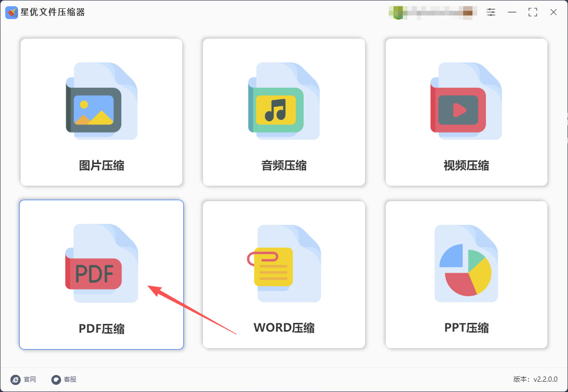Choose the red PDF file icon
Image resolution: width=568 pixels, height=392 pixels.
[x=101, y=263]
